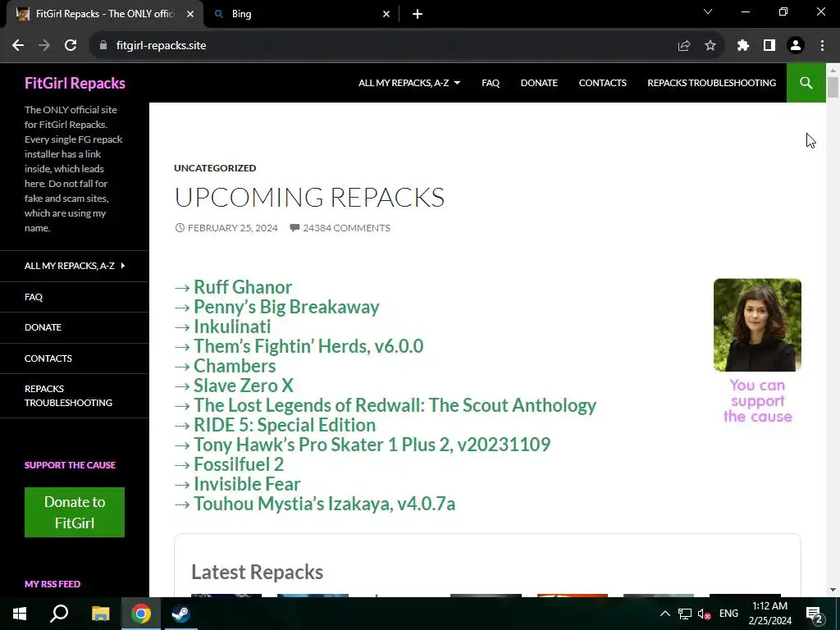Viewport: 840px width, 630px height.
Task: Open DONATE in the left sidebar
Action: [43, 327]
